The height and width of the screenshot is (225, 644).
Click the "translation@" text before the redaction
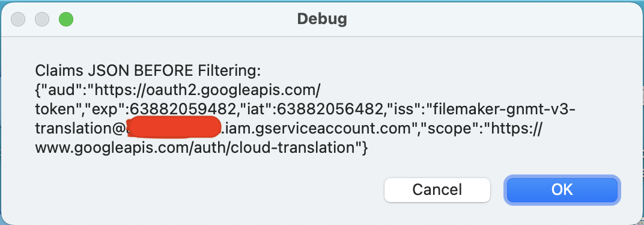(80, 129)
